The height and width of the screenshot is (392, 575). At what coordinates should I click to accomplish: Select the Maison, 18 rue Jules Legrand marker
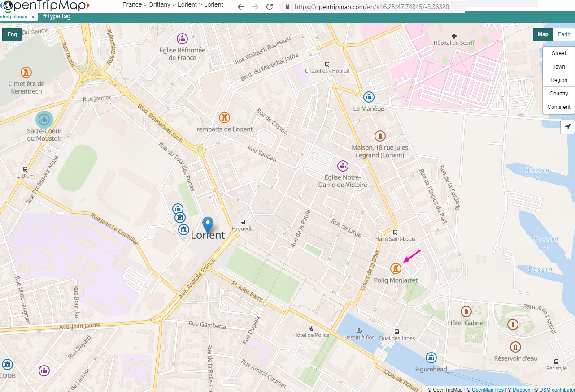pos(380,136)
